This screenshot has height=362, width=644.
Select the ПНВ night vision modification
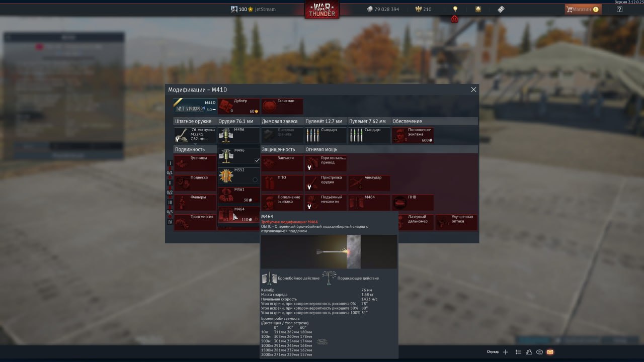(413, 203)
